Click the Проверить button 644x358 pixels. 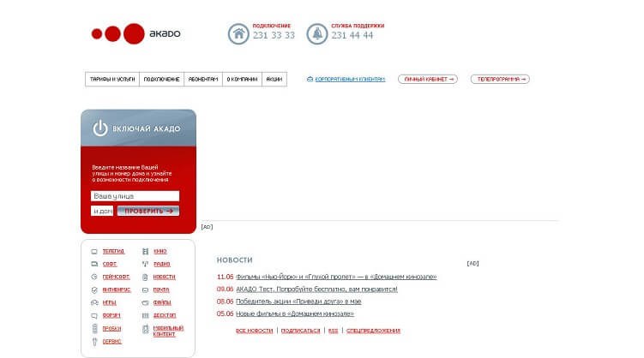click(148, 211)
